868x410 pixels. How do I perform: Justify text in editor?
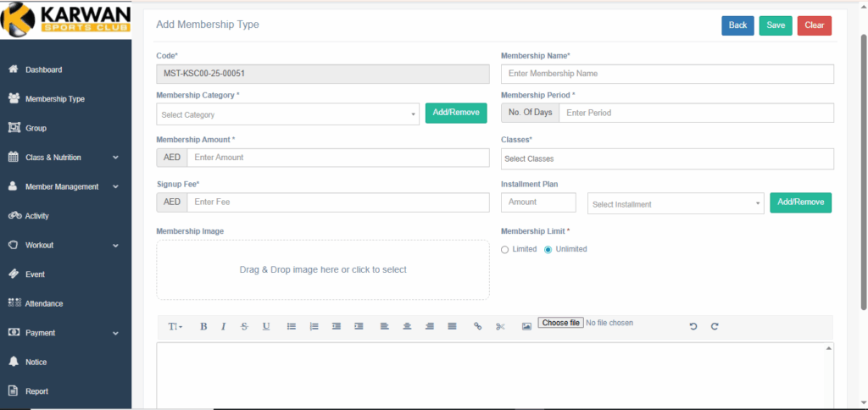point(453,326)
